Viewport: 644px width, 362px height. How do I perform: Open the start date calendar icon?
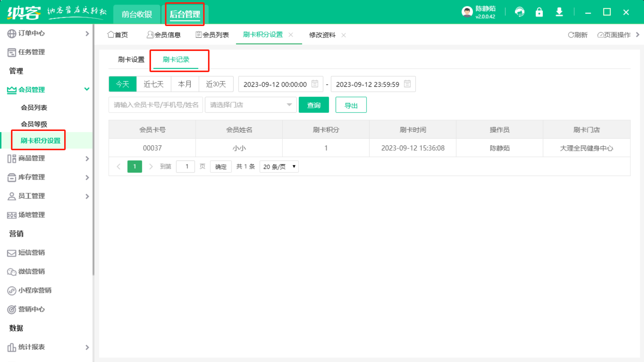[315, 84]
